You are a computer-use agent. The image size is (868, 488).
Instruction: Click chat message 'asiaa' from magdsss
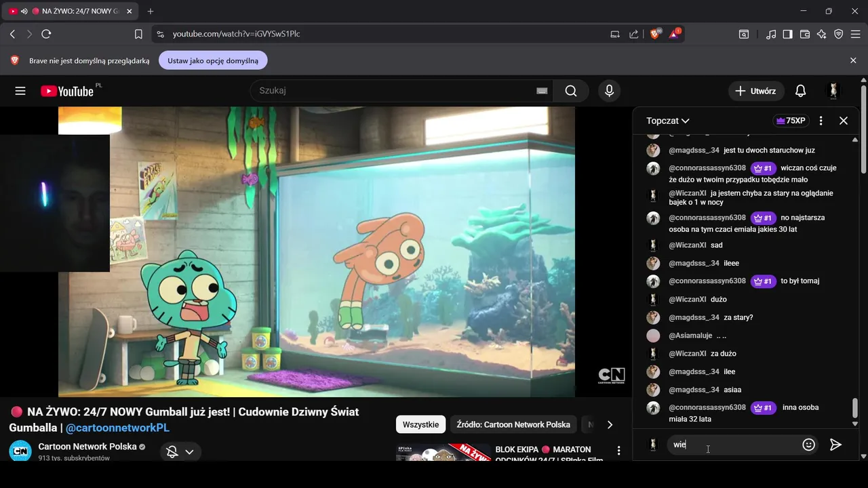(x=732, y=390)
